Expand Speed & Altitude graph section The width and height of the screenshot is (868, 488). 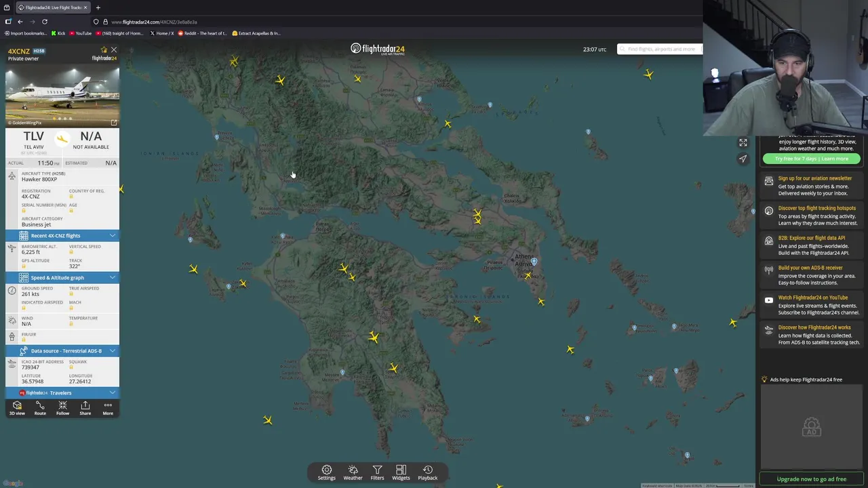62,277
